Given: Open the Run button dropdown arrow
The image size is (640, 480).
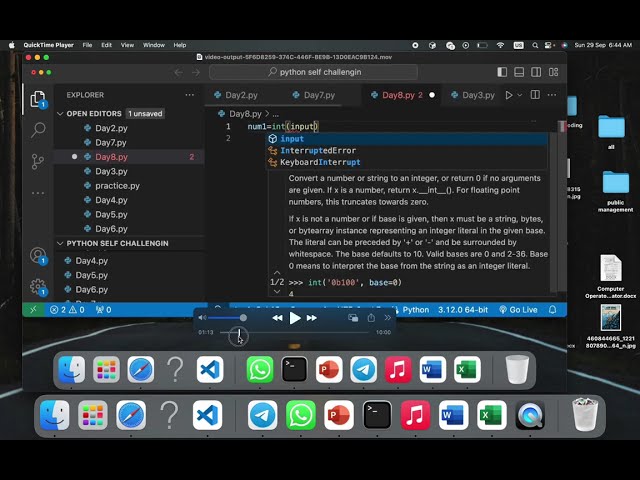Looking at the screenshot, I should [520, 95].
